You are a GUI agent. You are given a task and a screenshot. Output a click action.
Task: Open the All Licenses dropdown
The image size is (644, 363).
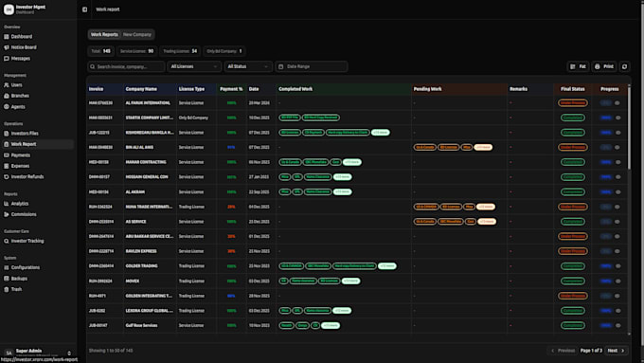tap(194, 66)
